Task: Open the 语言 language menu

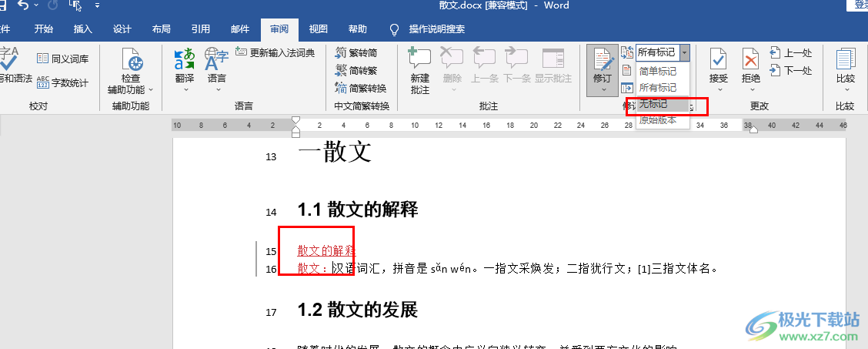Action: 216,70
